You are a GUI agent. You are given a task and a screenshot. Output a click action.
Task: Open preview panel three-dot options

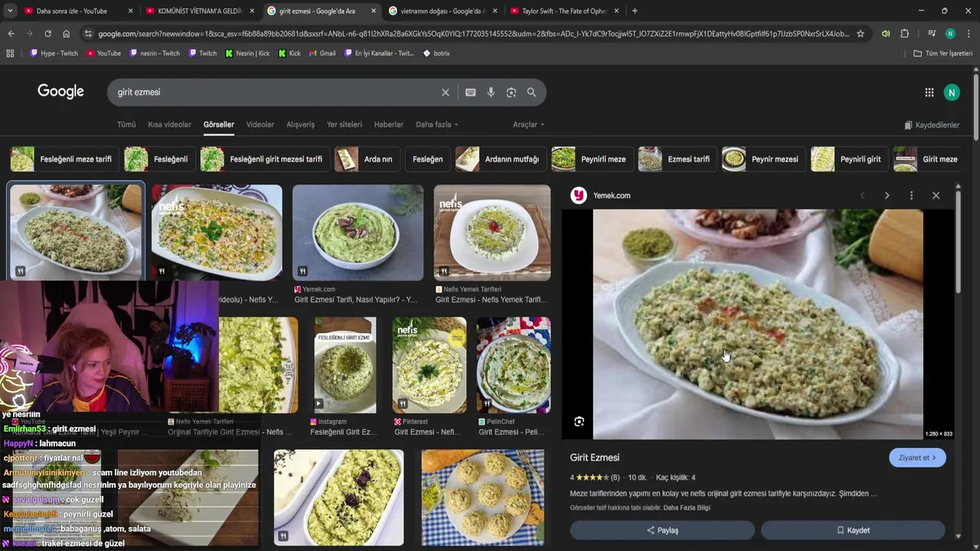tap(911, 196)
